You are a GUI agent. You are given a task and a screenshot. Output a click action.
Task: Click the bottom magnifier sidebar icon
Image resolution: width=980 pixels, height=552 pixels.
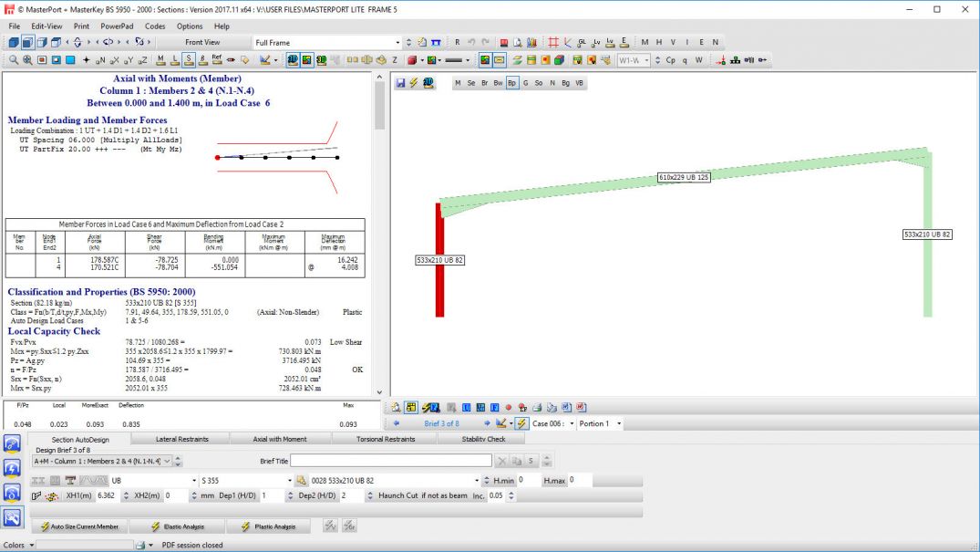pyautogui.click(x=12, y=517)
